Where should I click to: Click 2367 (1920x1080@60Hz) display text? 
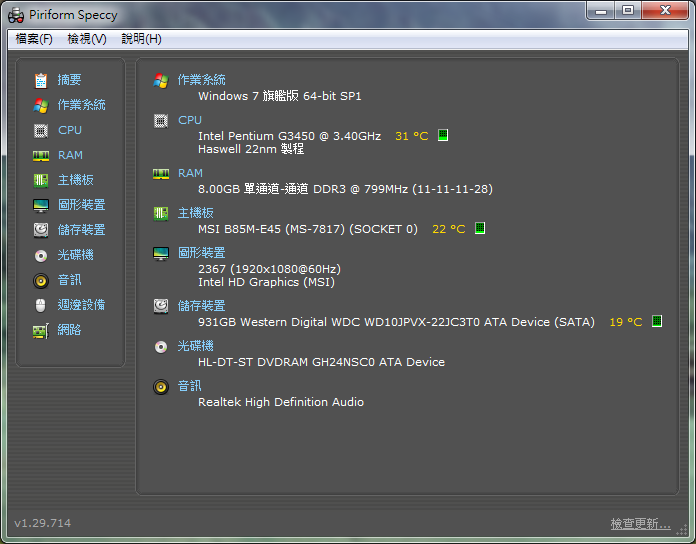(x=269, y=269)
